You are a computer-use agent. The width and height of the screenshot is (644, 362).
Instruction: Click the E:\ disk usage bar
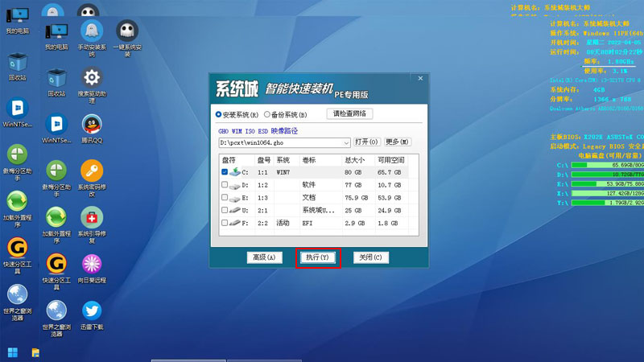click(608, 184)
